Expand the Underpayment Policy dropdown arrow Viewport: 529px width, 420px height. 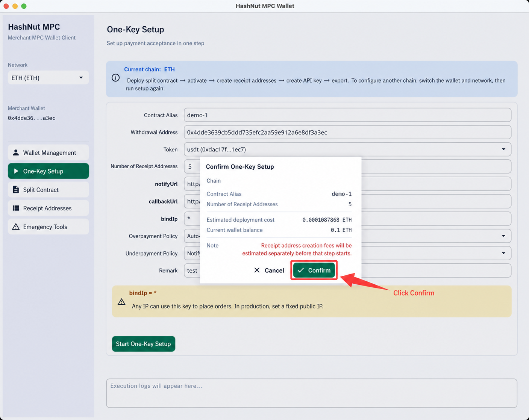pos(503,253)
